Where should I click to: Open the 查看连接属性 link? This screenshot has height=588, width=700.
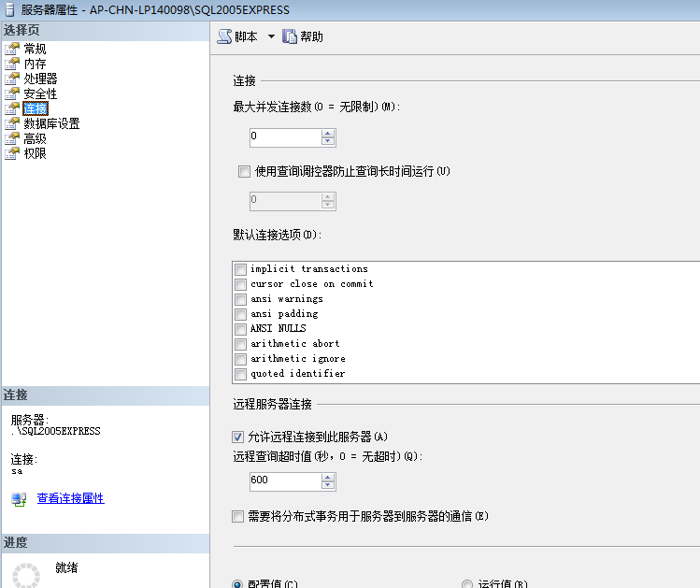[70, 498]
